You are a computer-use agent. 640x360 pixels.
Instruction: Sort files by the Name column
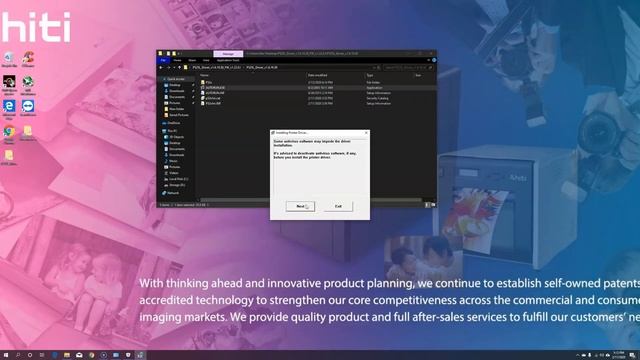(204, 75)
